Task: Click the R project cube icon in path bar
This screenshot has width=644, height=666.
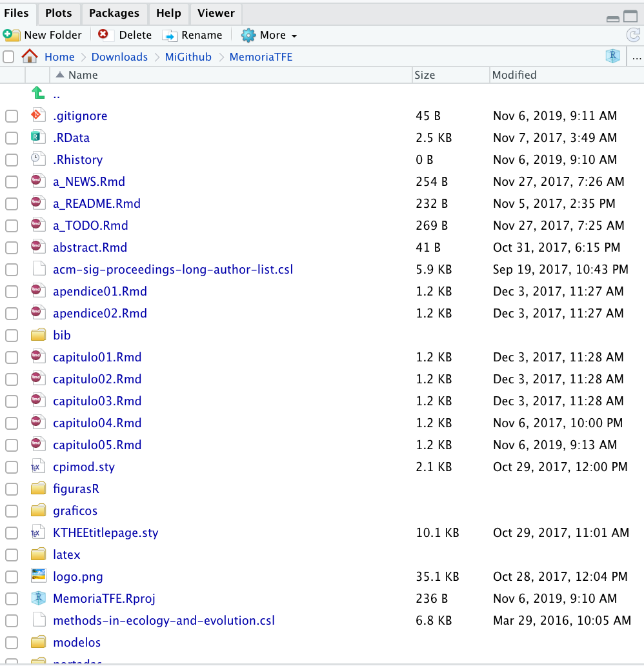Action: coord(612,55)
